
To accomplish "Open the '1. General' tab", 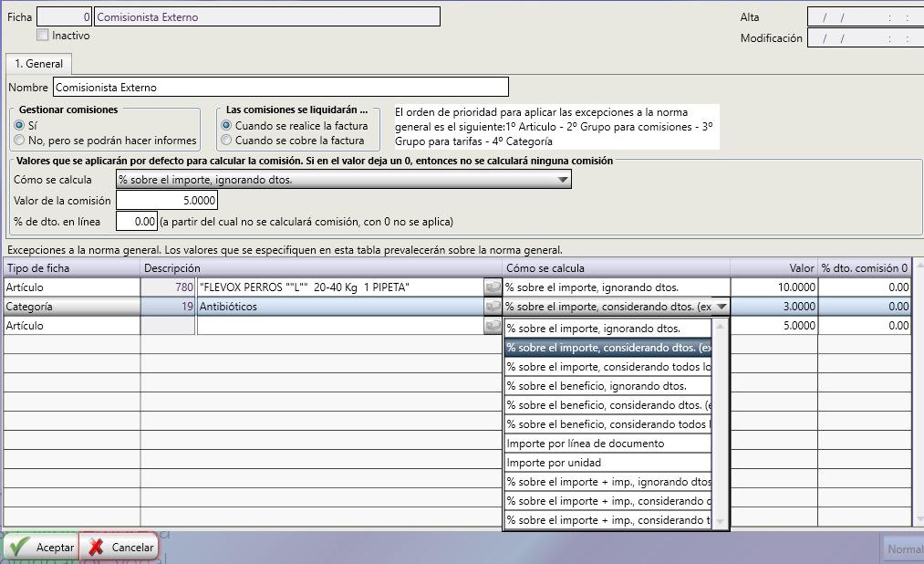I will pos(39,64).
